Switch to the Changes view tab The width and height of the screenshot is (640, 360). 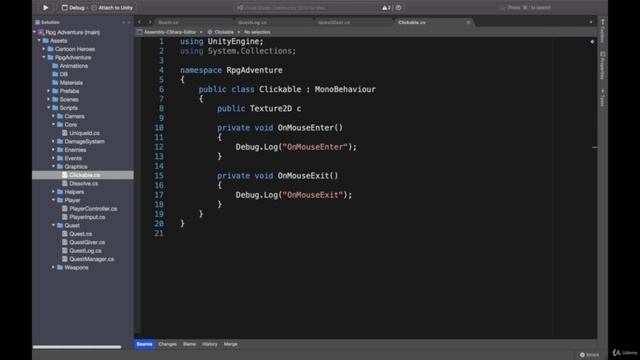pos(167,344)
